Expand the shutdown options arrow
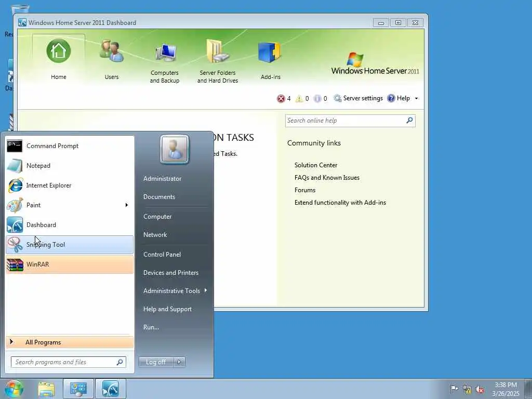 179,362
